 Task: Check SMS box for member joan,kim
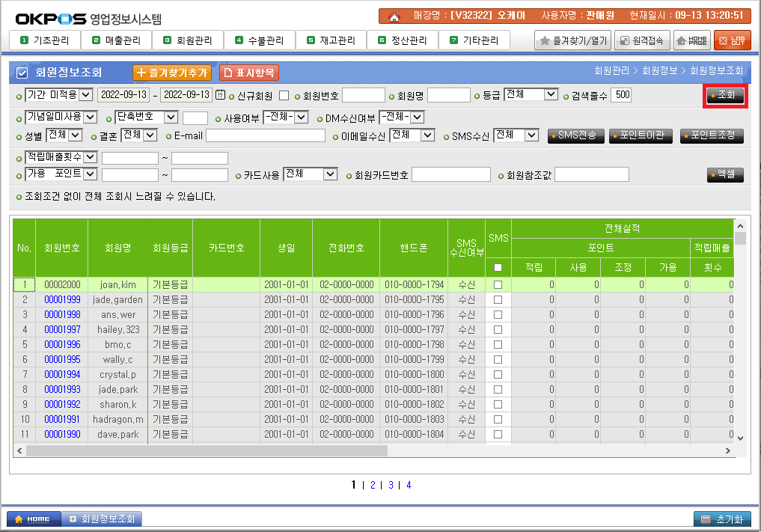coord(498,285)
